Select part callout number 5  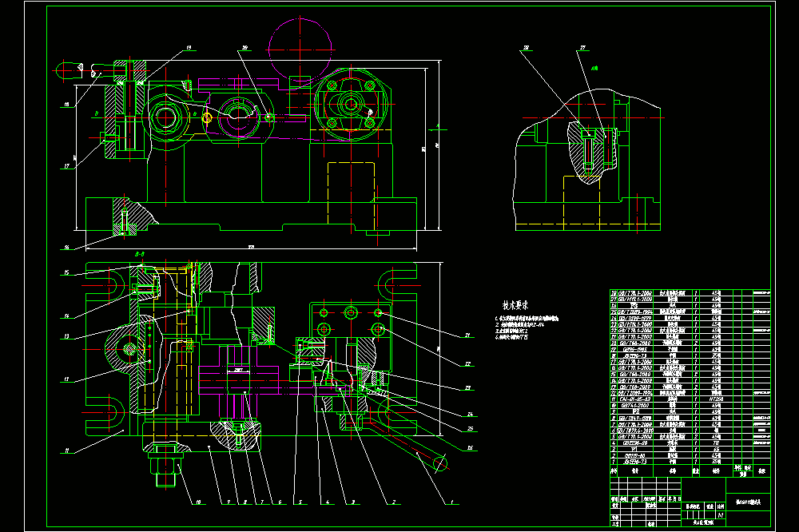(x=300, y=502)
